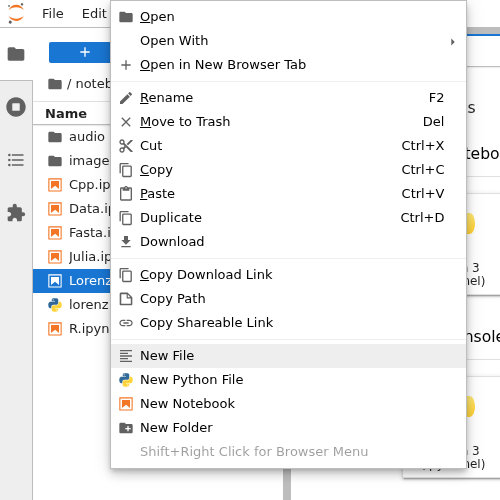The image size is (500, 500).
Task: Select the Fasta notebook file
Action: 72,233
